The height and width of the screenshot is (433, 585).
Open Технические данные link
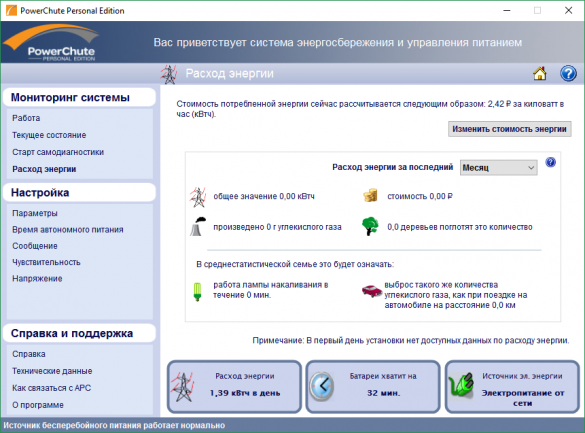click(52, 371)
